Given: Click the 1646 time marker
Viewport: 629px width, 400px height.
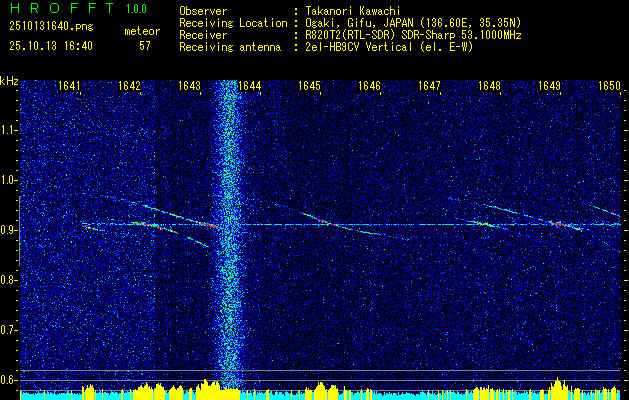Looking at the screenshot, I should tap(369, 85).
